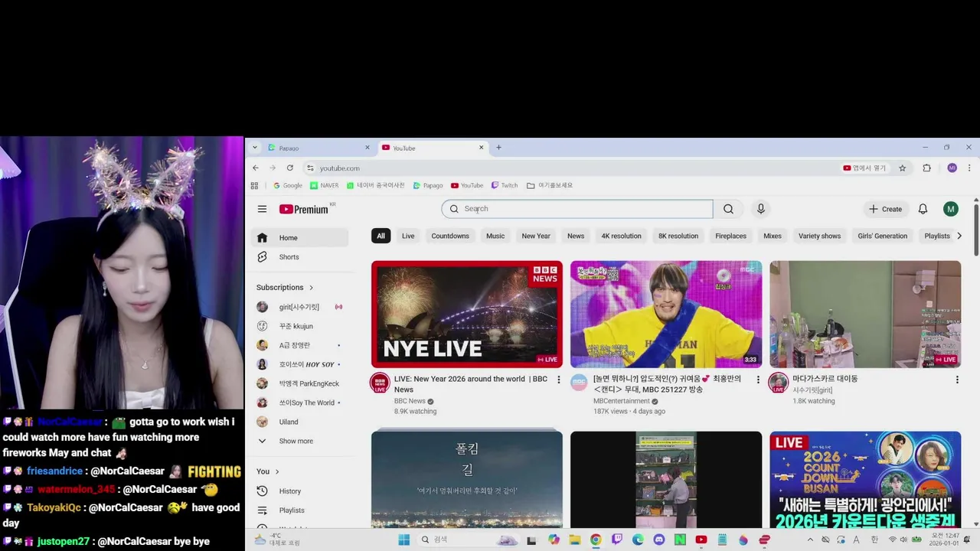
Task: Open Playlists in the sidebar
Action: (299, 510)
